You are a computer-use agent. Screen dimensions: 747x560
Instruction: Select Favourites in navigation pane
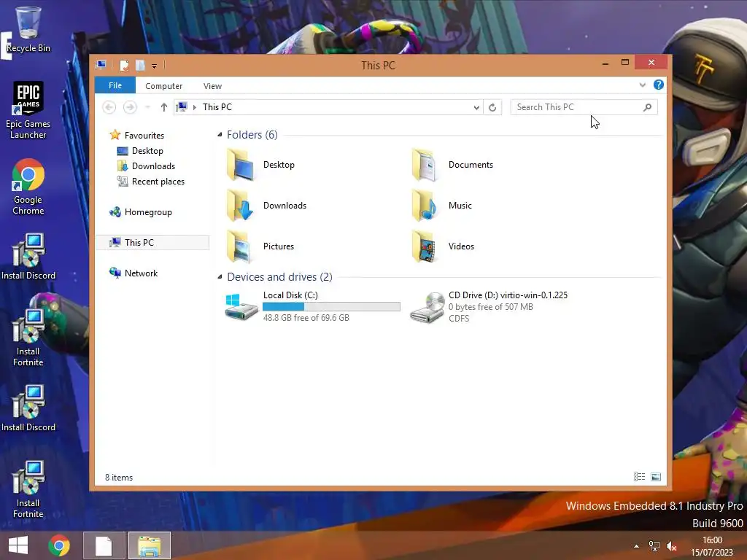click(x=137, y=135)
